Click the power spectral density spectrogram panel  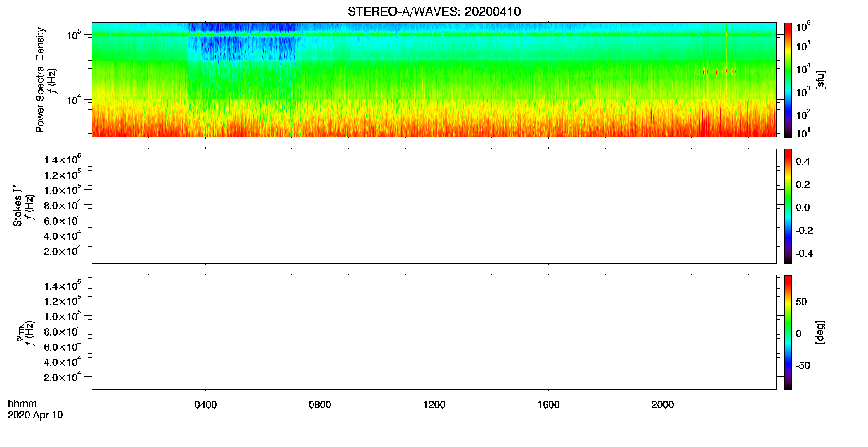click(x=434, y=80)
